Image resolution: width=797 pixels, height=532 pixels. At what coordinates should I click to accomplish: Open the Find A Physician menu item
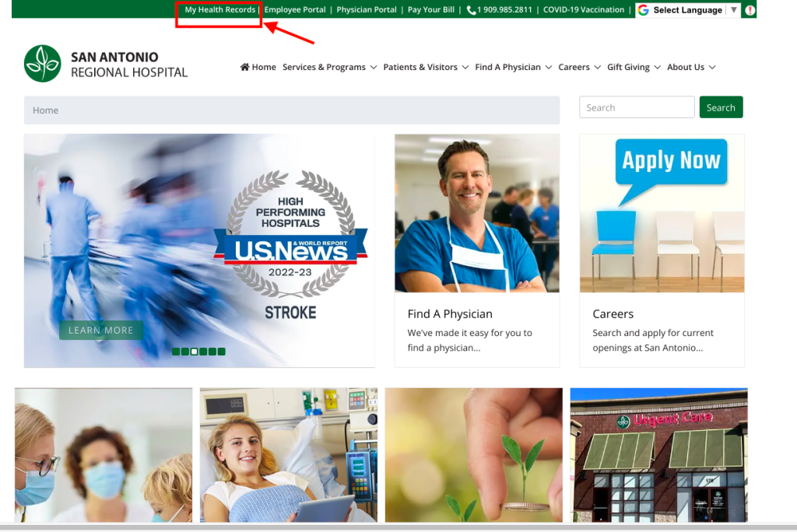pos(507,67)
